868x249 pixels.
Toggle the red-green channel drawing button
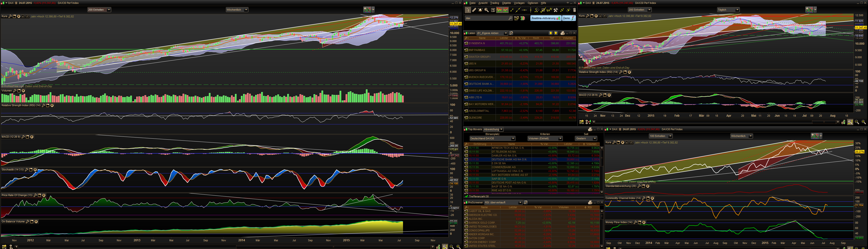[499, 10]
